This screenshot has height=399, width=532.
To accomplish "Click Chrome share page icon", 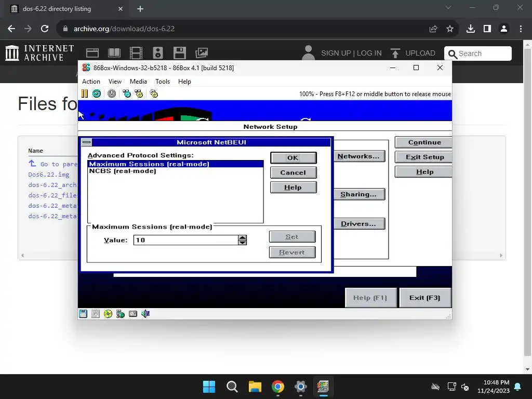I will pos(433,29).
